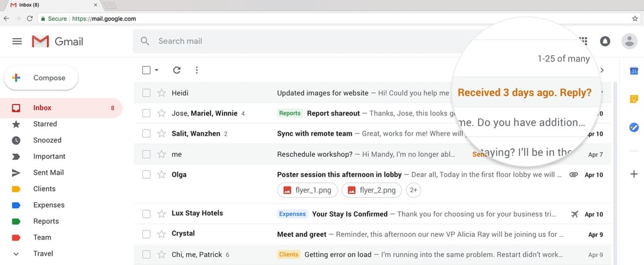This screenshot has height=265, width=644.
Task: Click the browser address bar URL
Action: click(x=104, y=19)
